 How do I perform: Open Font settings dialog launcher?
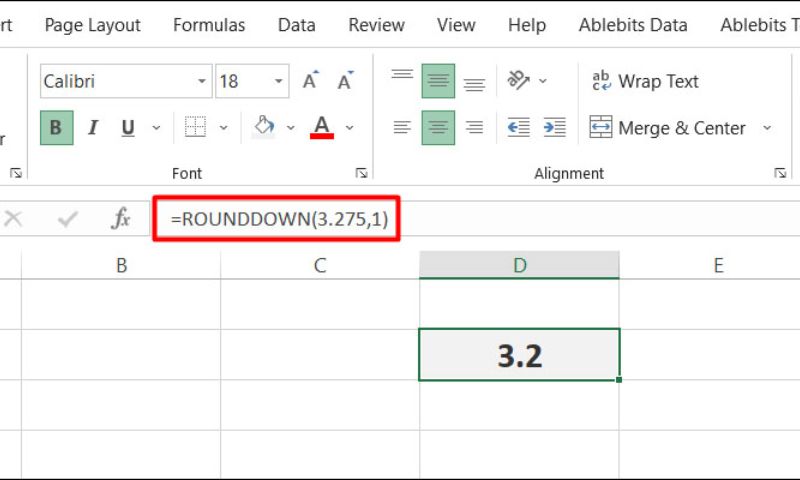pyautogui.click(x=361, y=173)
